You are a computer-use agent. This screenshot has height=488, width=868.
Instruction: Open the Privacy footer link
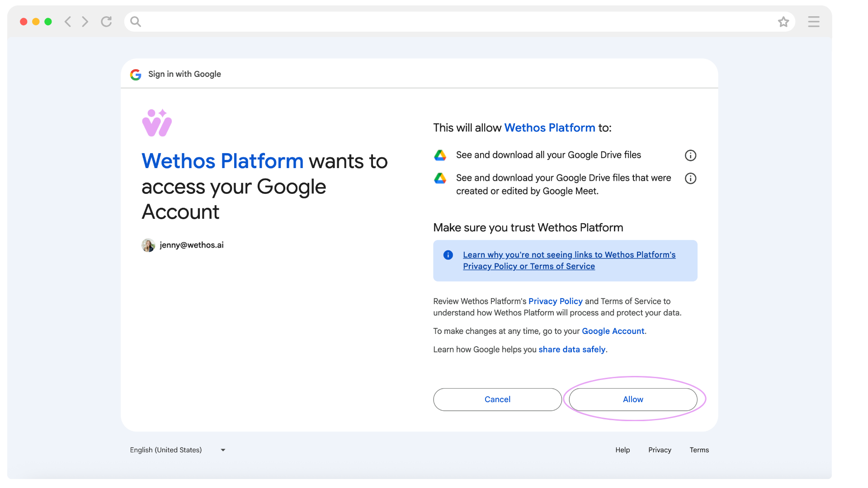pos(660,450)
